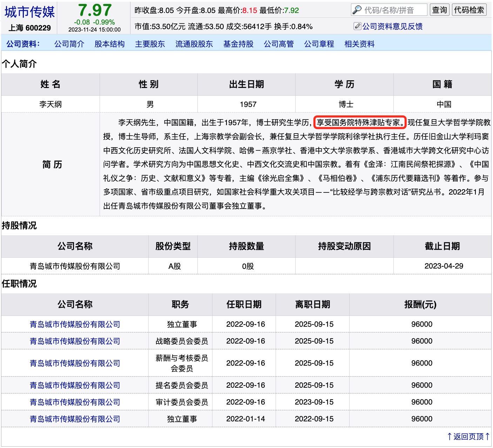Image resolution: width=493 pixels, height=448 pixels.
Task: Switch to the 股本结构 tab
Action: tap(109, 44)
